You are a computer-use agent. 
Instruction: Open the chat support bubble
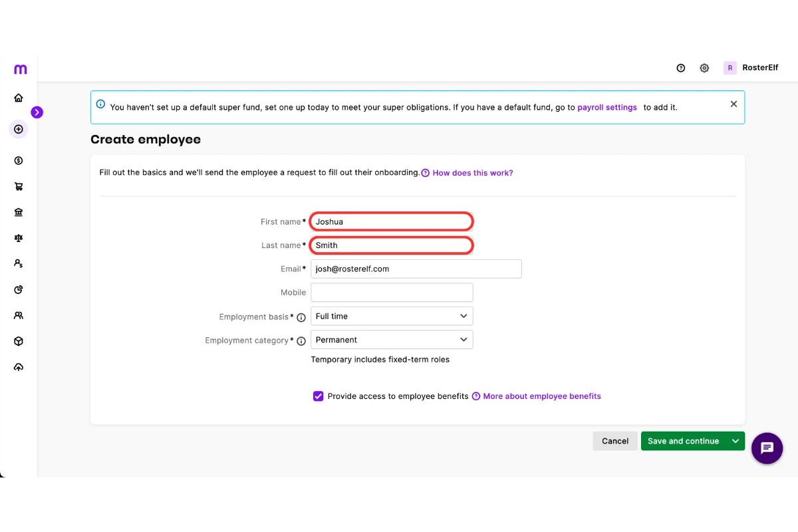[x=767, y=448]
